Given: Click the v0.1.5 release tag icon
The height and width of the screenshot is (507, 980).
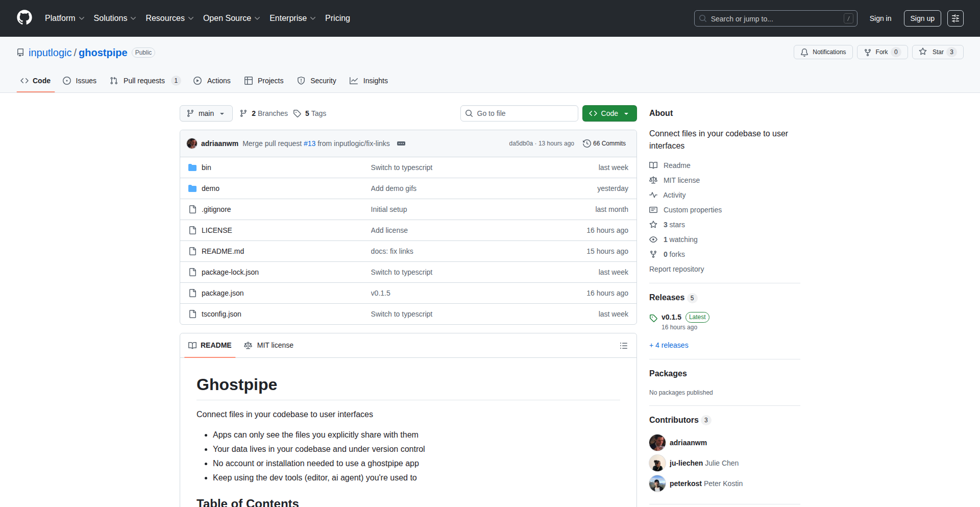Looking at the screenshot, I should point(653,318).
